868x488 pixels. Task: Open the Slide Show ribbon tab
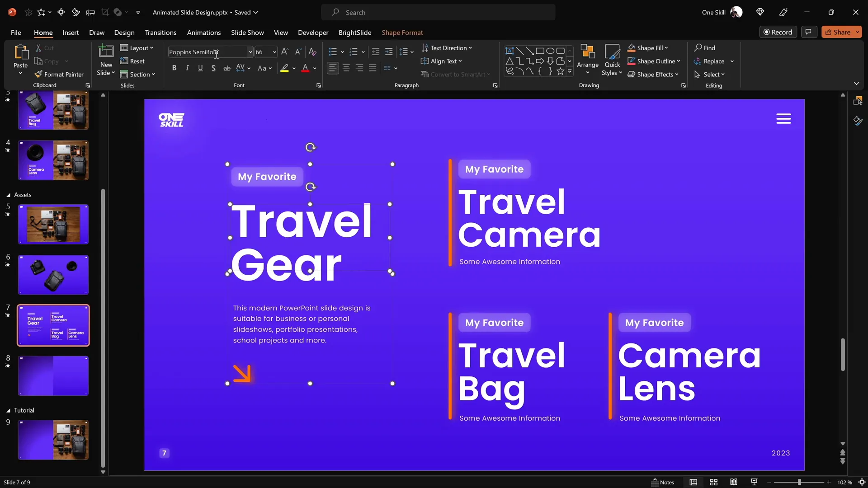pos(247,33)
